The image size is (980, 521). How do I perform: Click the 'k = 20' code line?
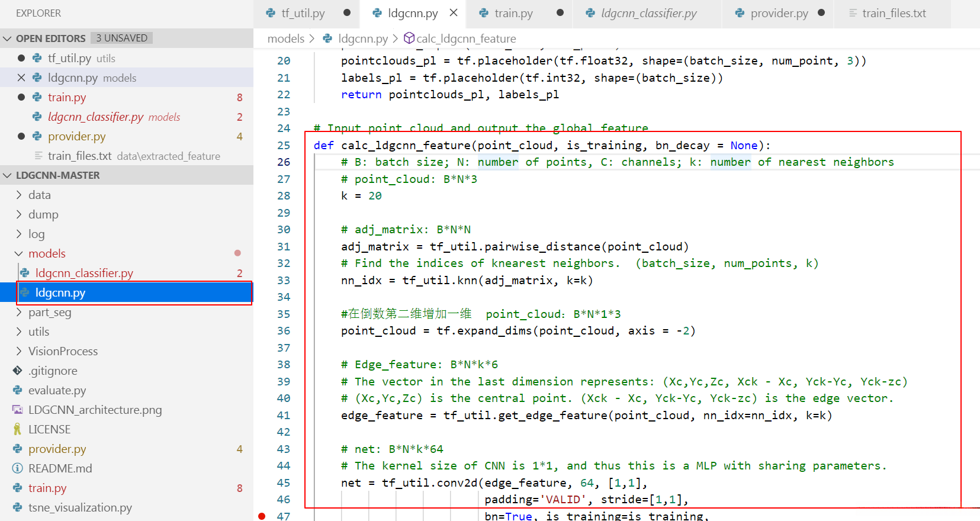tap(361, 195)
